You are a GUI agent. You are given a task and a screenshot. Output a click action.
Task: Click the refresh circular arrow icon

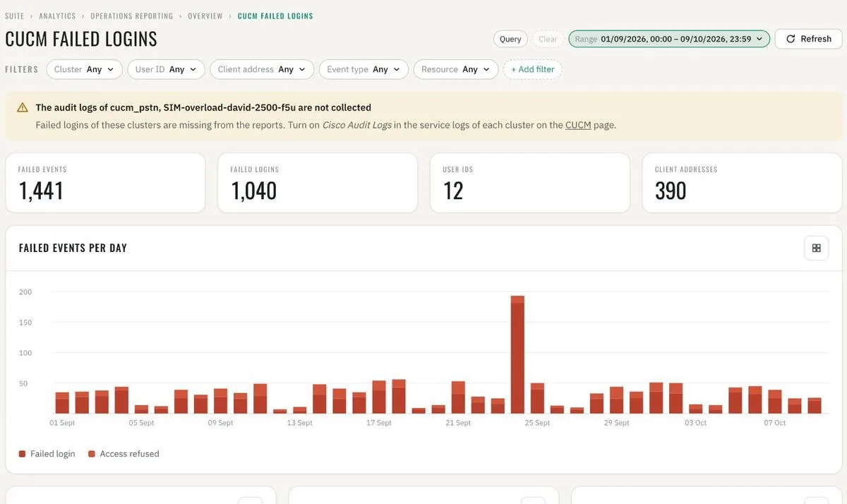791,39
